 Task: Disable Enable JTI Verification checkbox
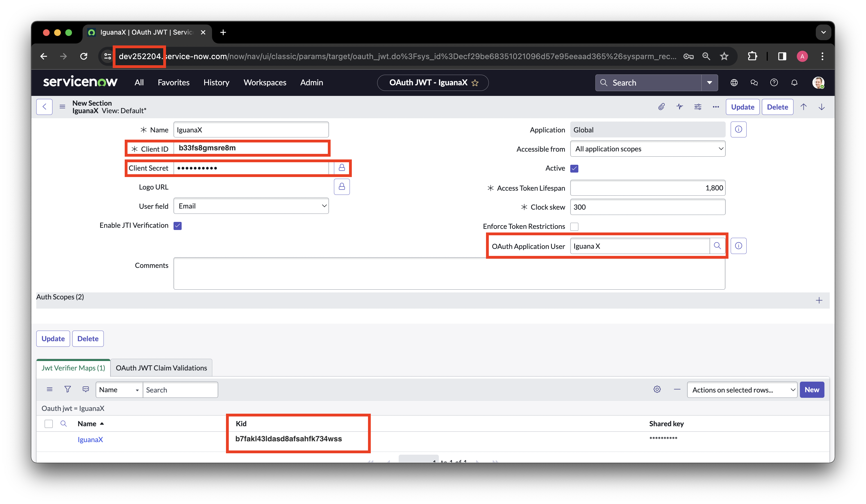177,226
